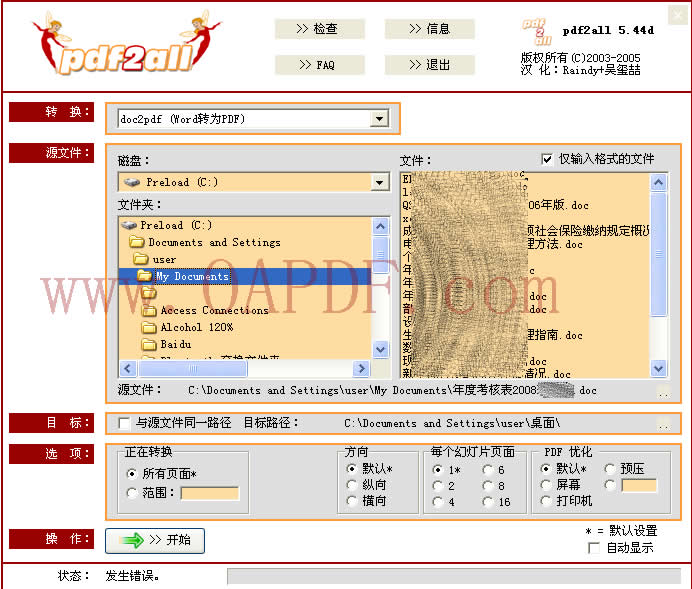Select 预压 PDF optimization
Image resolution: width=692 pixels, height=589 pixels.
(x=610, y=469)
